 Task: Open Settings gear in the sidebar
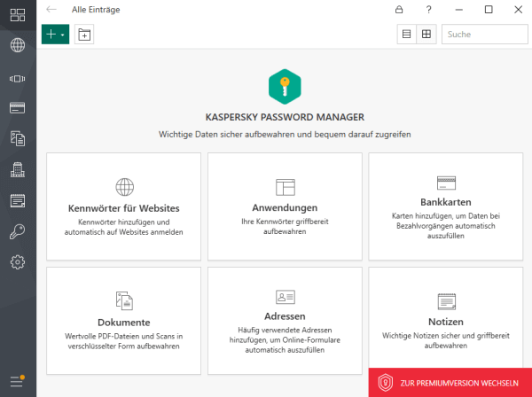(18, 262)
